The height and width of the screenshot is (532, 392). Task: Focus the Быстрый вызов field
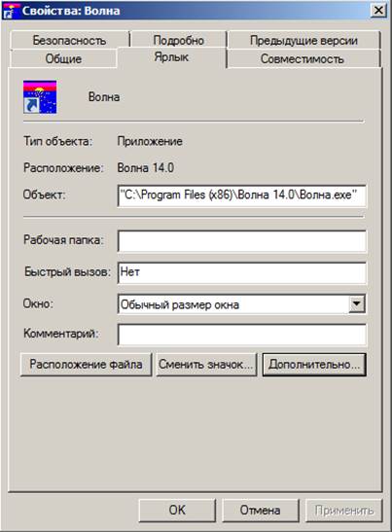click(242, 272)
